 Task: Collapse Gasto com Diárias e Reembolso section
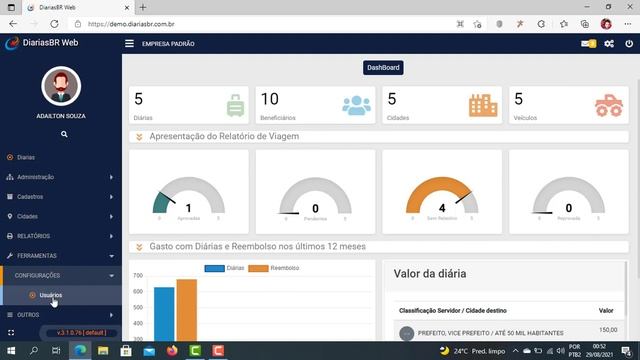139,247
